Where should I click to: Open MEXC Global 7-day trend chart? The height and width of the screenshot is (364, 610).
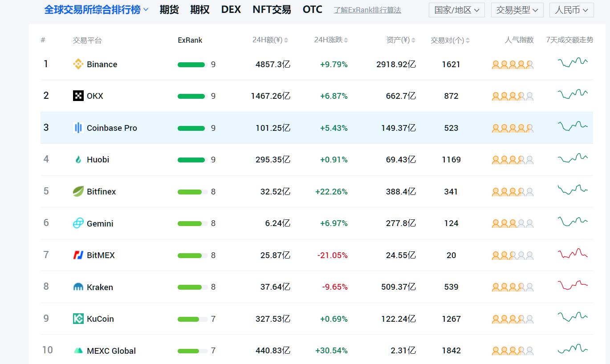[573, 349]
